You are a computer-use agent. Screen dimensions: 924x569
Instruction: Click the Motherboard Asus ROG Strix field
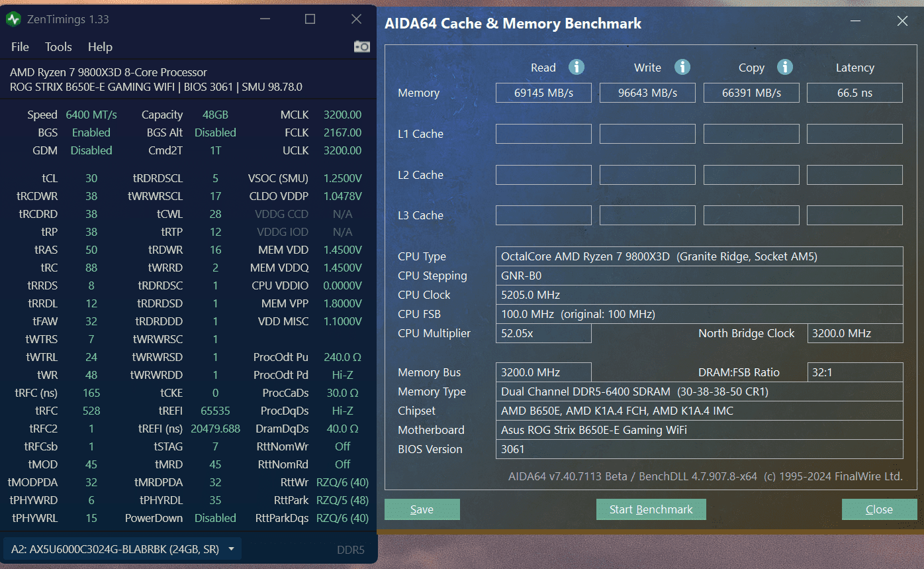tap(699, 430)
